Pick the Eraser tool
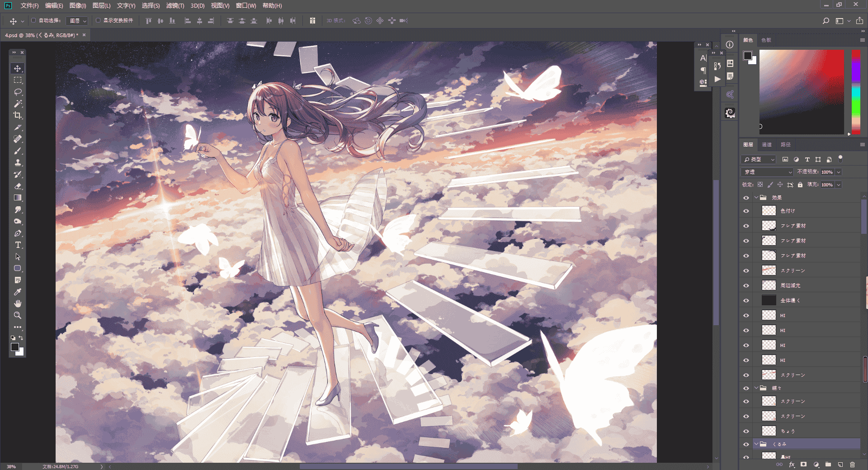Screen dimensions: 868x470 [18, 186]
